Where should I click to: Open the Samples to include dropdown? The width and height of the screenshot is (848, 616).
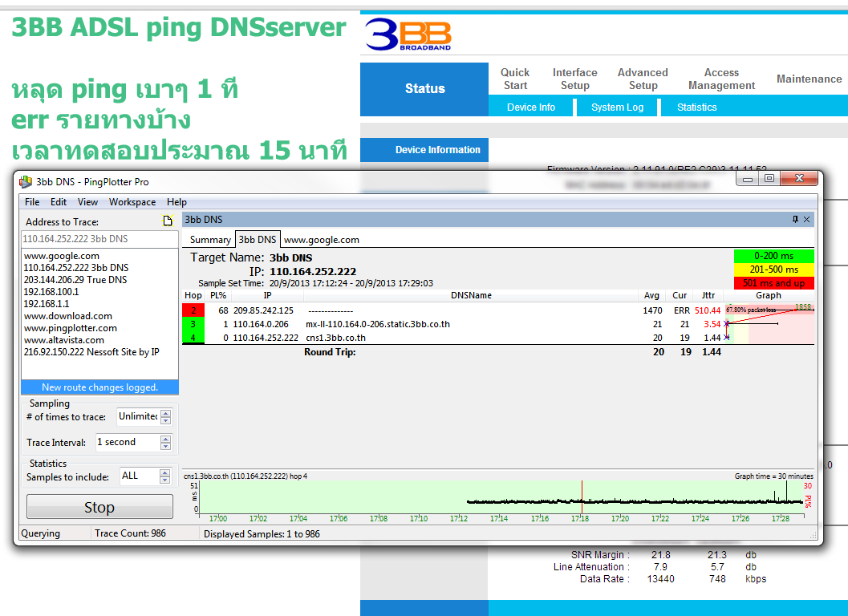coord(164,476)
